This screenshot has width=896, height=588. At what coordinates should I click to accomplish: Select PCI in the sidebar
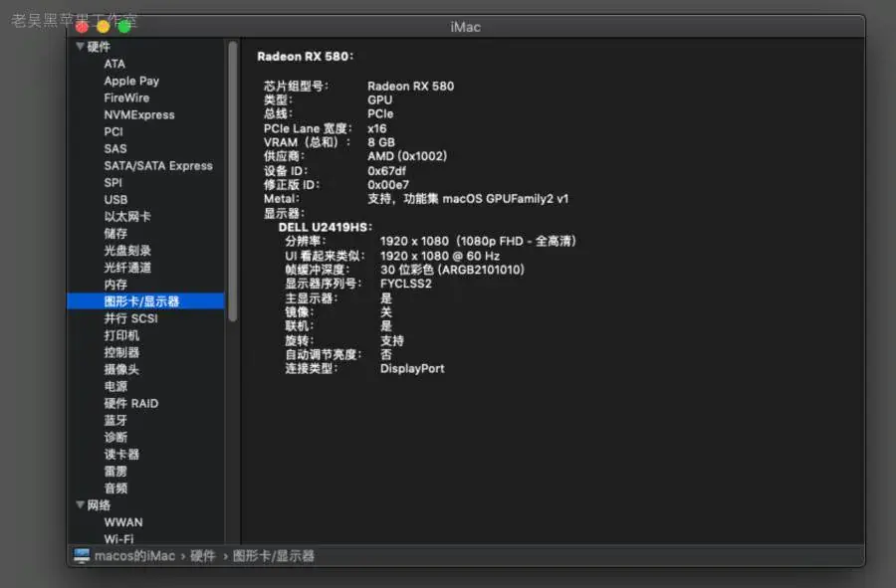[113, 132]
